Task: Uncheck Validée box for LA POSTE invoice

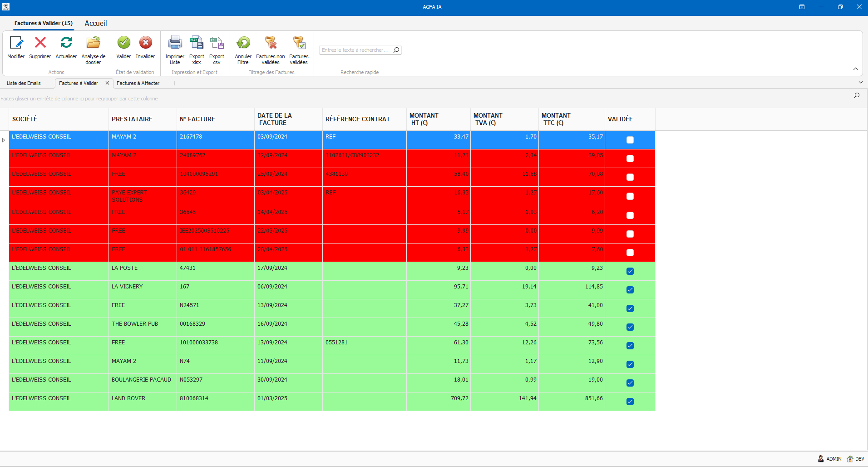Action: click(630, 271)
